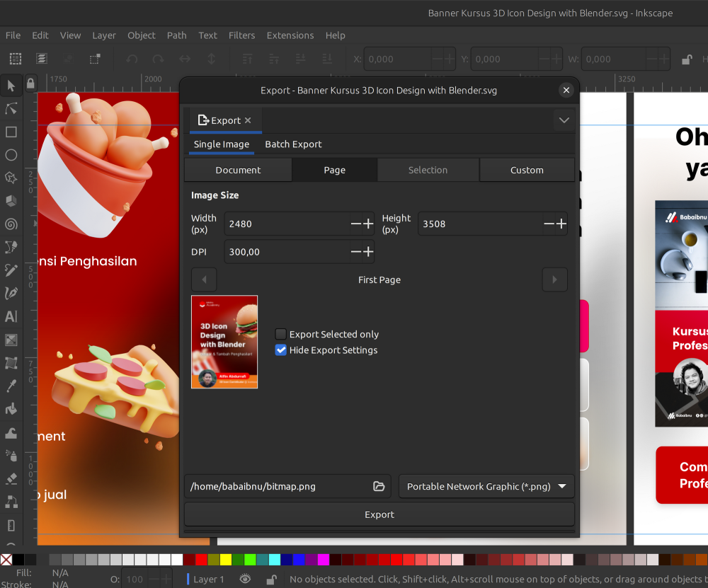Select the Eraser tool
Image resolution: width=708 pixels, height=588 pixels.
[x=11, y=478]
